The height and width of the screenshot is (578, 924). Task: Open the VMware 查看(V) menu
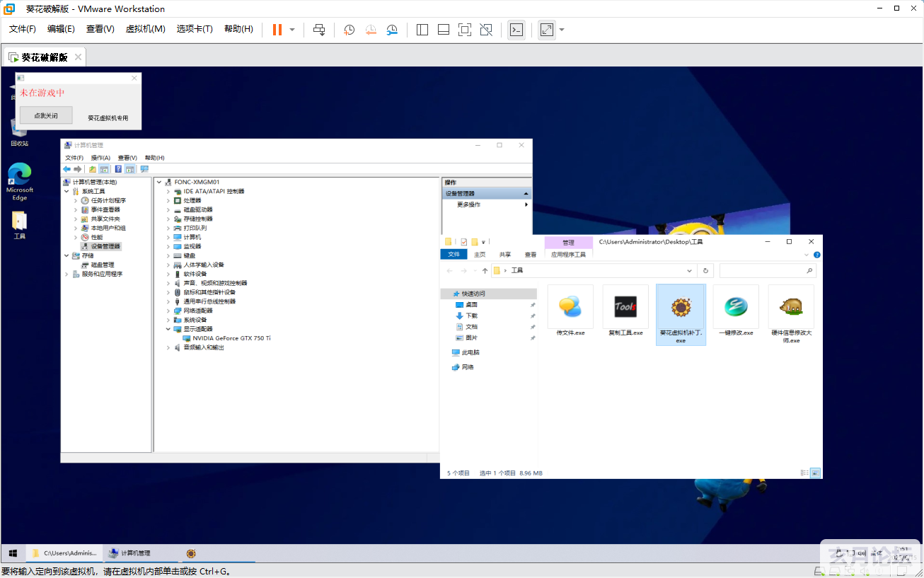click(100, 29)
